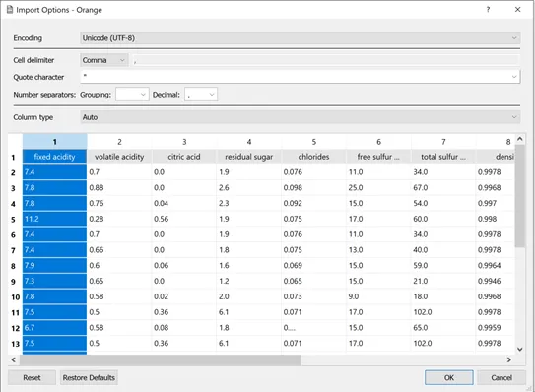Select column header 3
535x392 pixels.
point(184,142)
